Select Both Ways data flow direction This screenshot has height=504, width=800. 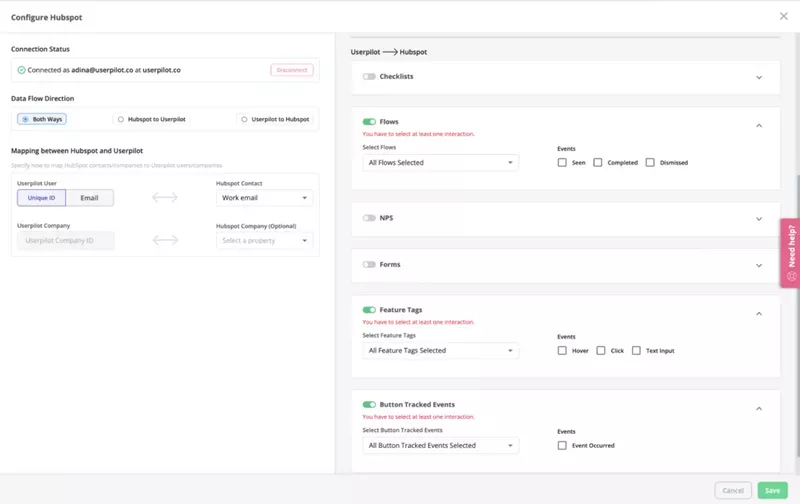(42, 119)
